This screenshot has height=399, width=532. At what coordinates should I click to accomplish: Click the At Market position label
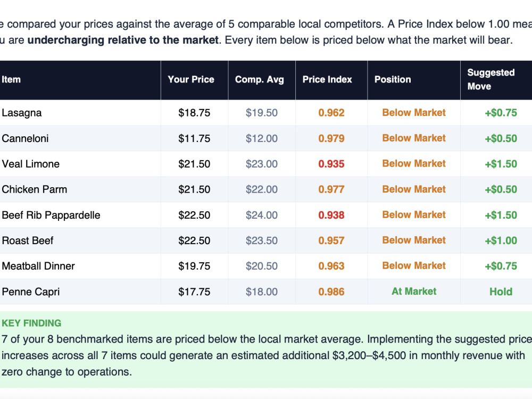pos(414,292)
